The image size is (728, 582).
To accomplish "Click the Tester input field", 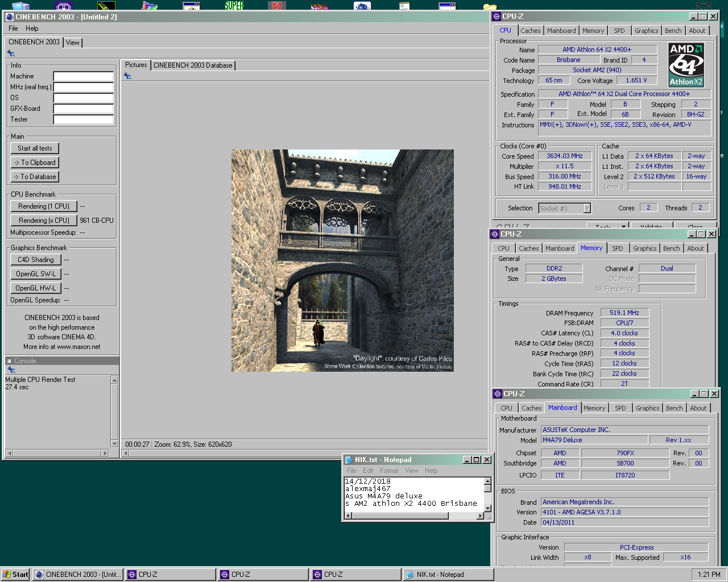I will [x=84, y=119].
